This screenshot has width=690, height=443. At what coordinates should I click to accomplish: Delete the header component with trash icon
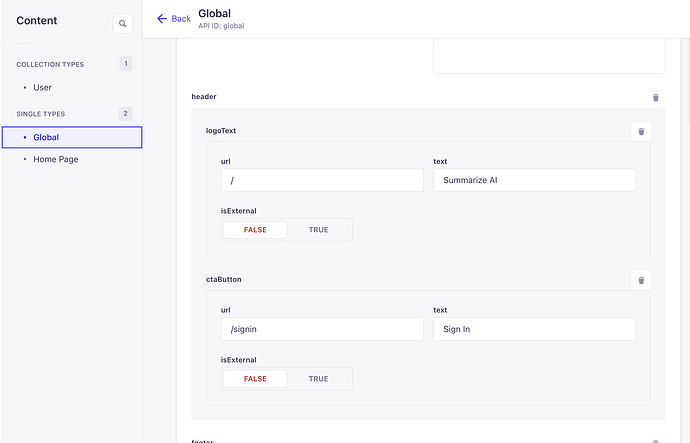point(656,97)
